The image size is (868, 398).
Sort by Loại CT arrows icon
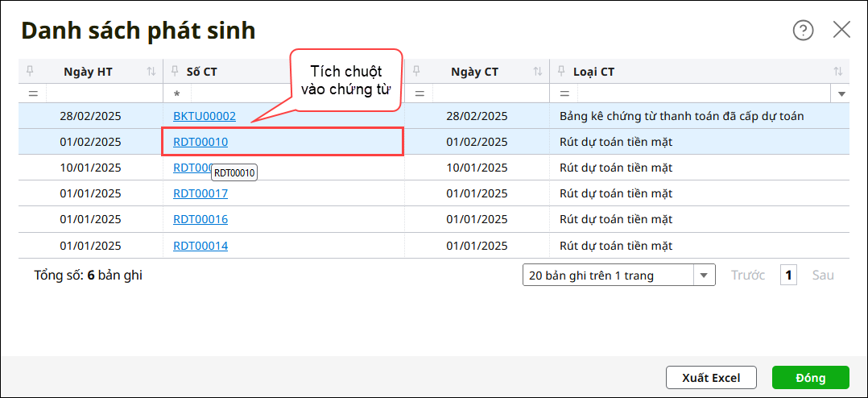838,72
